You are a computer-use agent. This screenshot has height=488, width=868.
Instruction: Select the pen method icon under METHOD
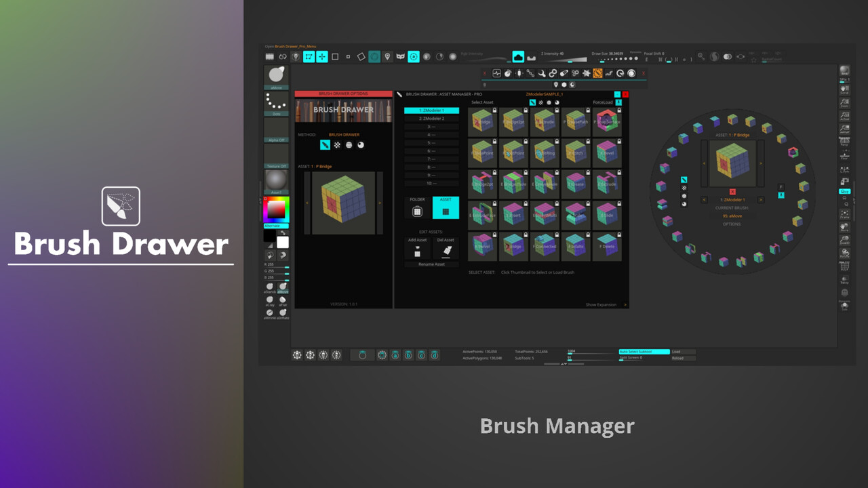click(324, 145)
